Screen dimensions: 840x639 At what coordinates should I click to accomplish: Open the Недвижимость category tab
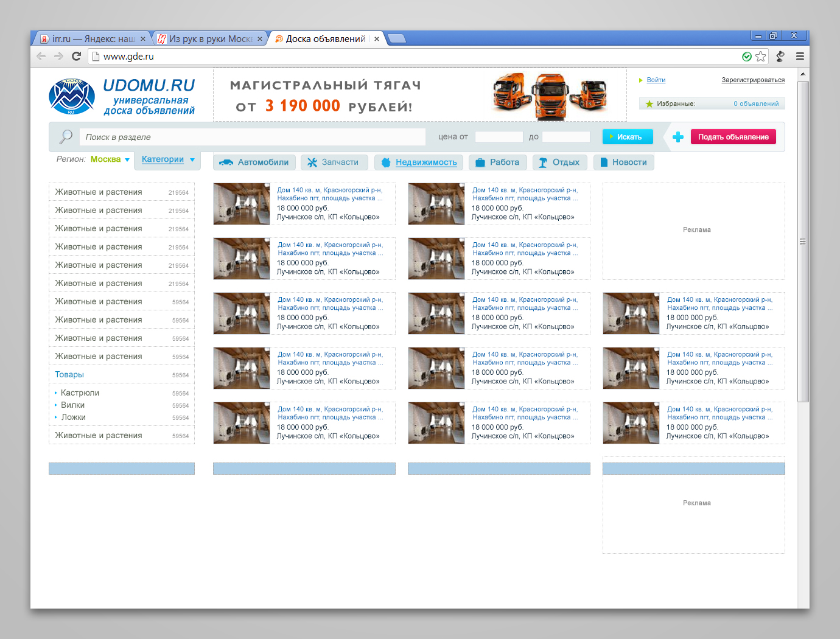tap(419, 162)
